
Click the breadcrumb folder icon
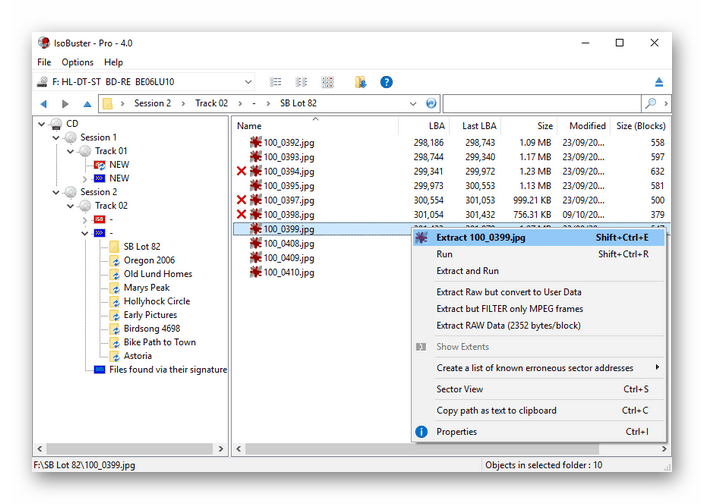coord(107,104)
